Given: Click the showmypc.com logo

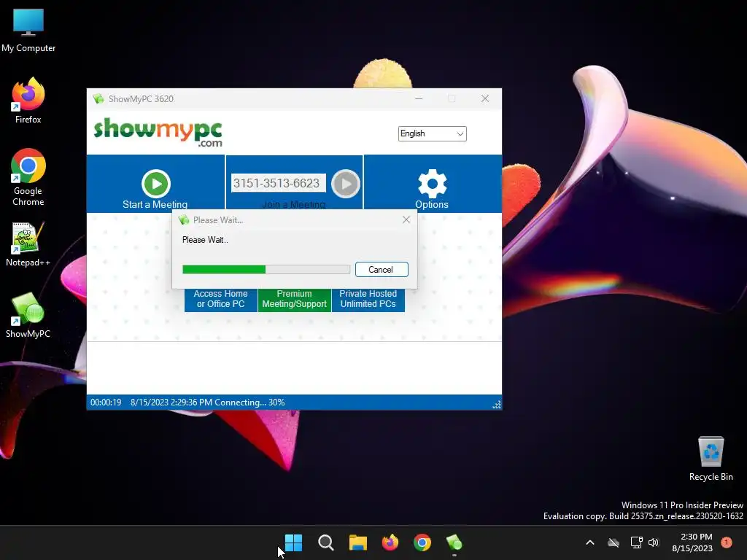Looking at the screenshot, I should pyautogui.click(x=158, y=133).
